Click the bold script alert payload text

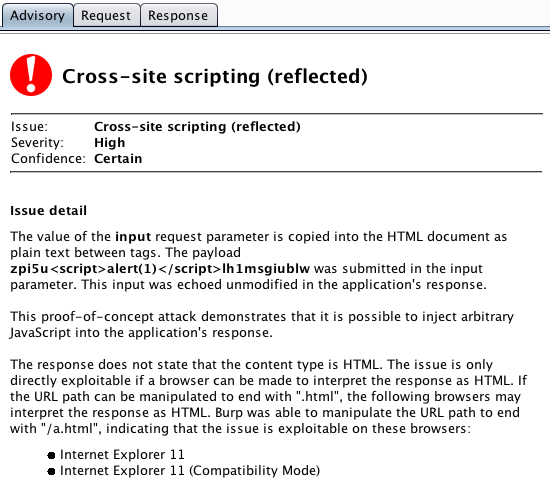(160, 268)
